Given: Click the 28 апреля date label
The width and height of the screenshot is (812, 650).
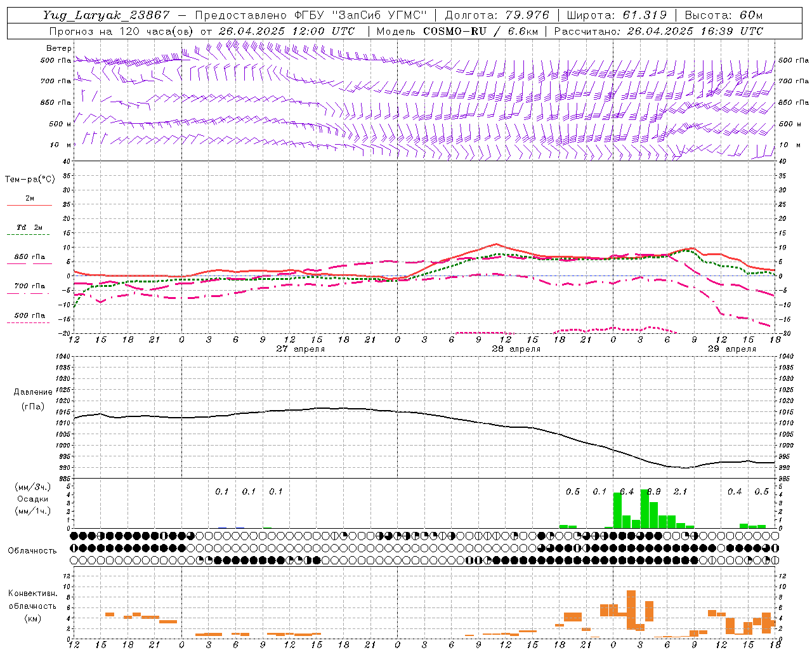Looking at the screenshot, I should click(516, 349).
